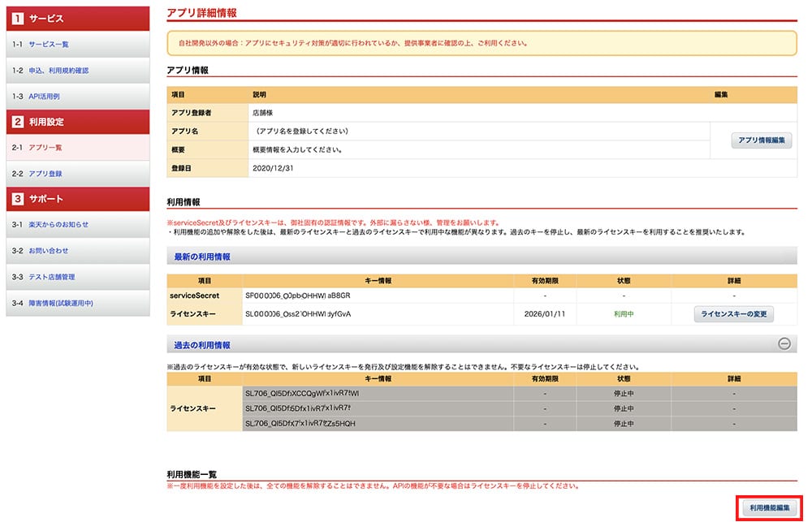Click the 最新の利用情報 section header bar
Viewport: 812px width, 522px height.
(482, 257)
